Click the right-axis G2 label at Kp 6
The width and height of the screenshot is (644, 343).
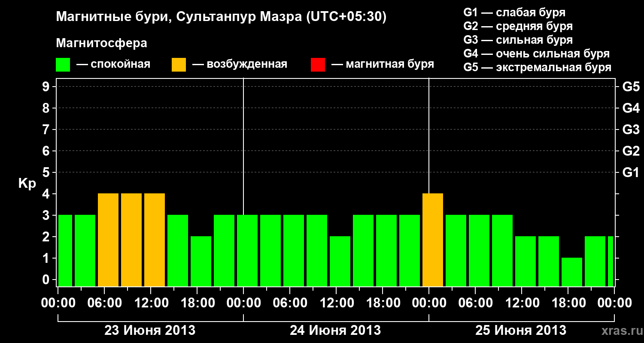[631, 151]
